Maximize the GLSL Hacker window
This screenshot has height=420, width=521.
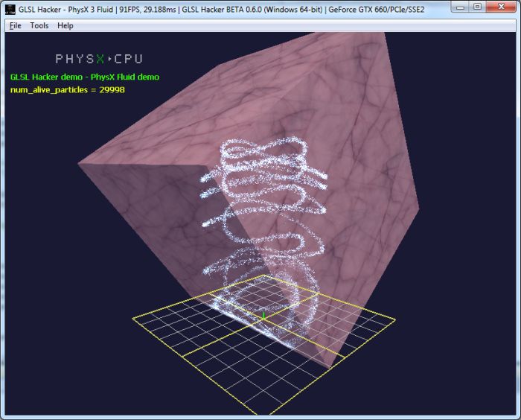pyautogui.click(x=478, y=7)
